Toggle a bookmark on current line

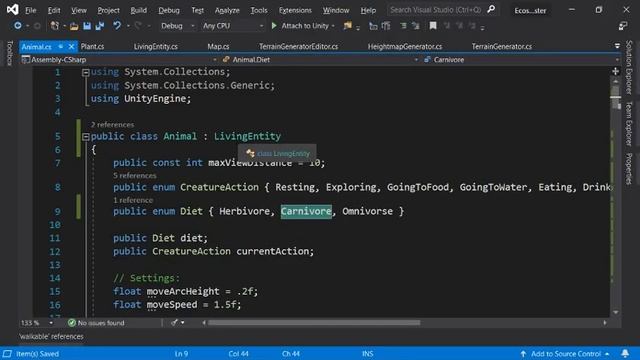(x=433, y=26)
